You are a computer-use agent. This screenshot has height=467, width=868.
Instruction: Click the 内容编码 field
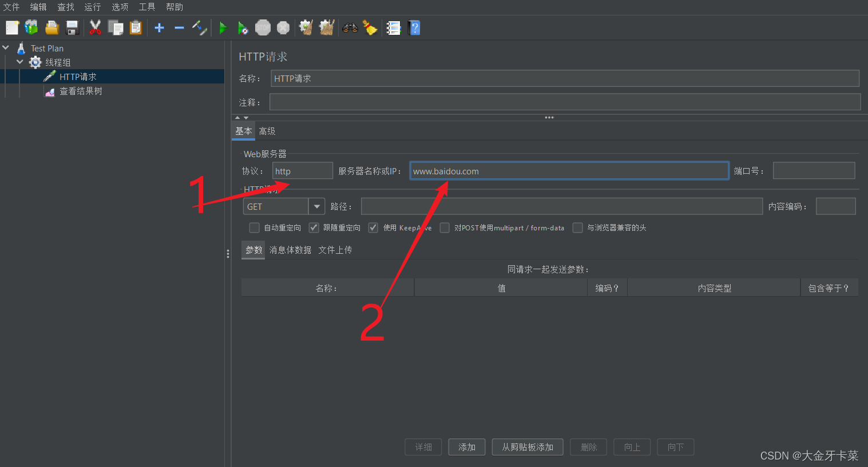[x=835, y=206]
